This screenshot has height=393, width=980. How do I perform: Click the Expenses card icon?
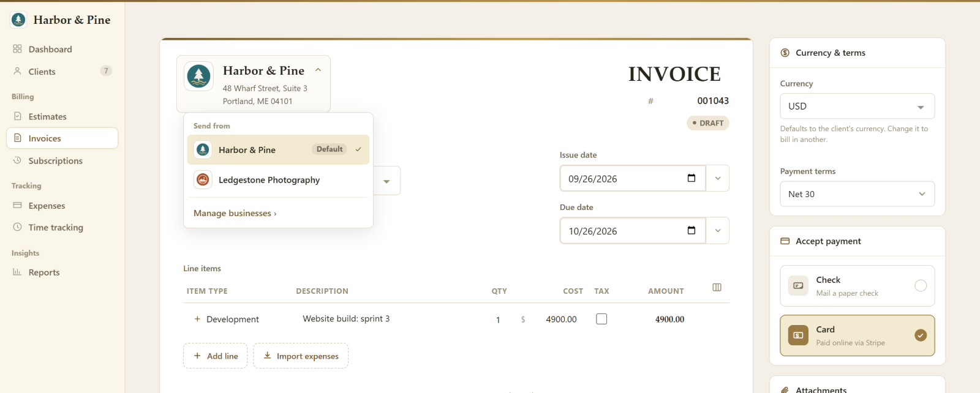17,205
